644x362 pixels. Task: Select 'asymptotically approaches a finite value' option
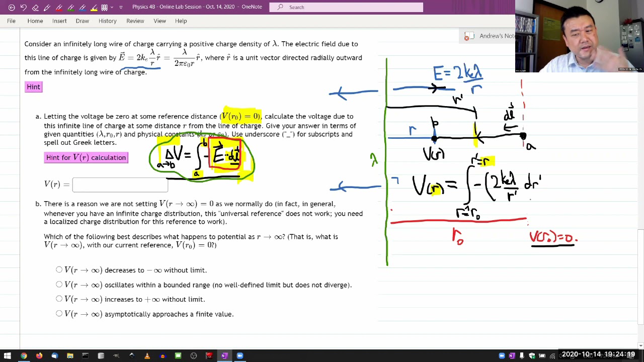(59, 314)
